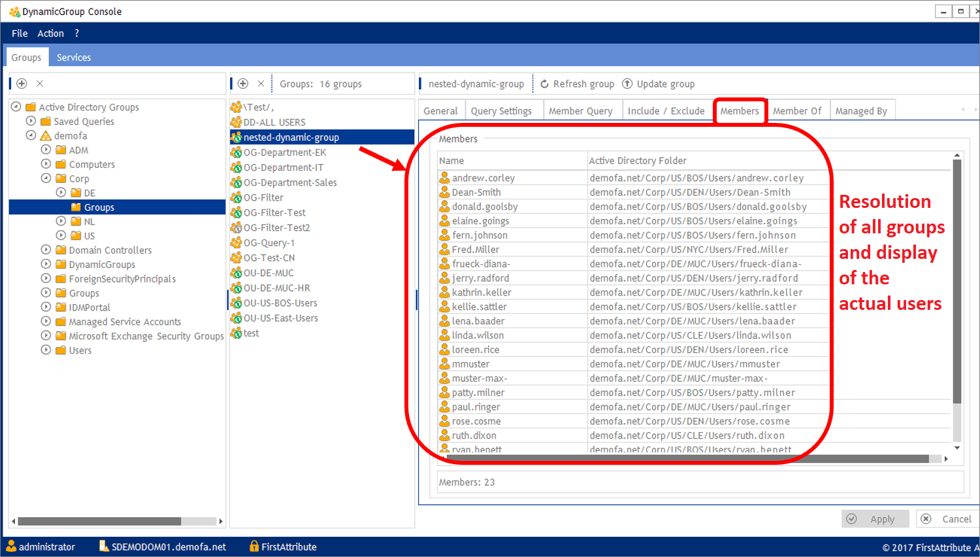Viewport: 980px width, 557px height.
Task: Click the × icon in the directory tree toolbar
Action: 40,83
